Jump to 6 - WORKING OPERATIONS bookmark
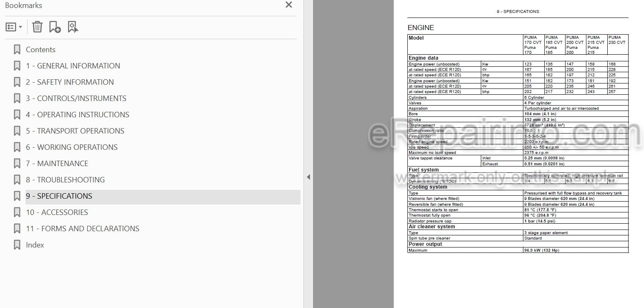 [x=71, y=147]
